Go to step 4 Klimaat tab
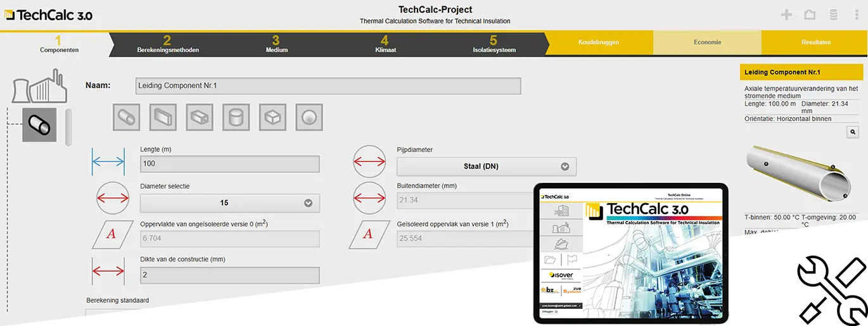 (x=385, y=44)
